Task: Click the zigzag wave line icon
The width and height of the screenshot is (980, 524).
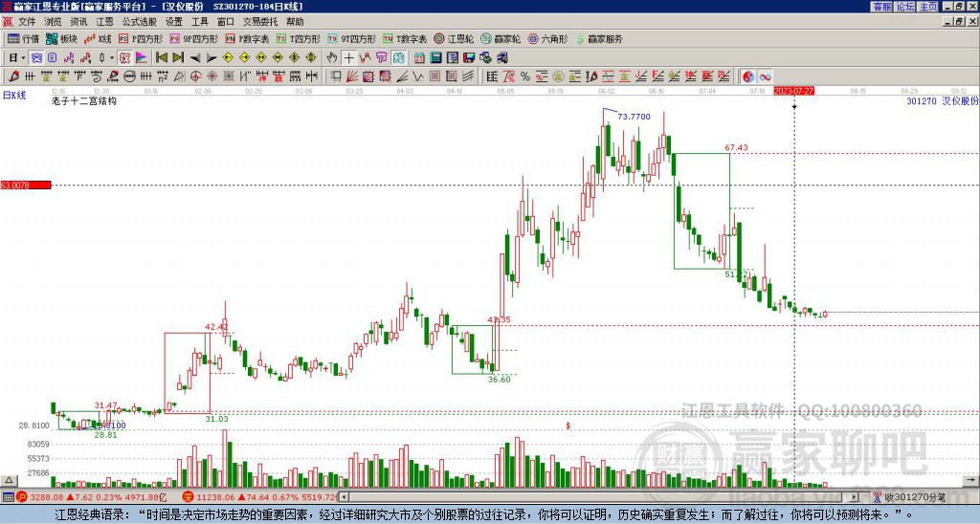Action: point(365,58)
